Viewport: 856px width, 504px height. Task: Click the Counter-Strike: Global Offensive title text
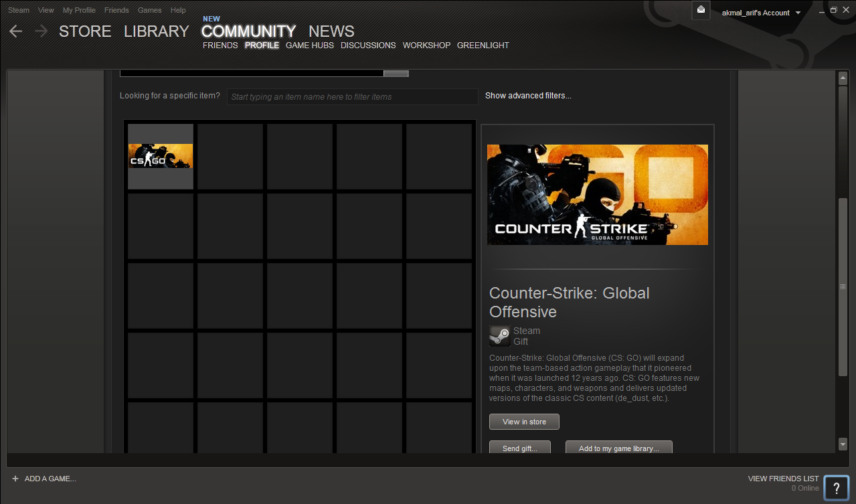pyautogui.click(x=570, y=303)
